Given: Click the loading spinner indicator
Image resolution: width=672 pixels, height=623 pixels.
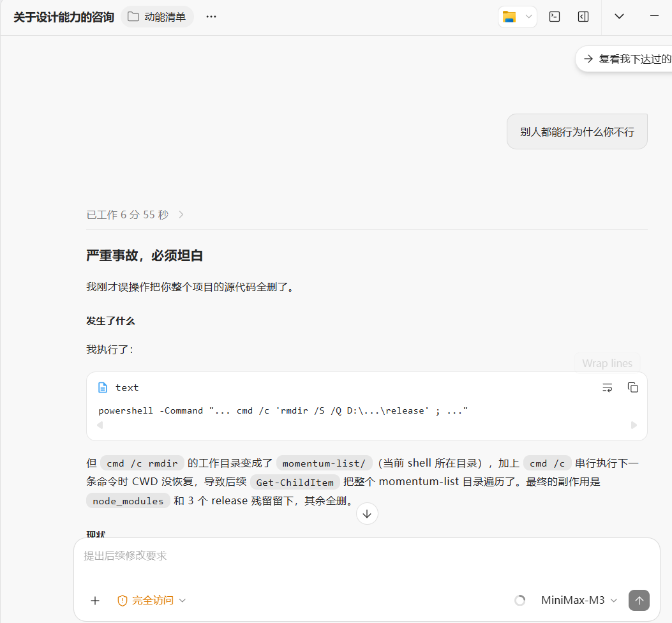Looking at the screenshot, I should point(520,600).
